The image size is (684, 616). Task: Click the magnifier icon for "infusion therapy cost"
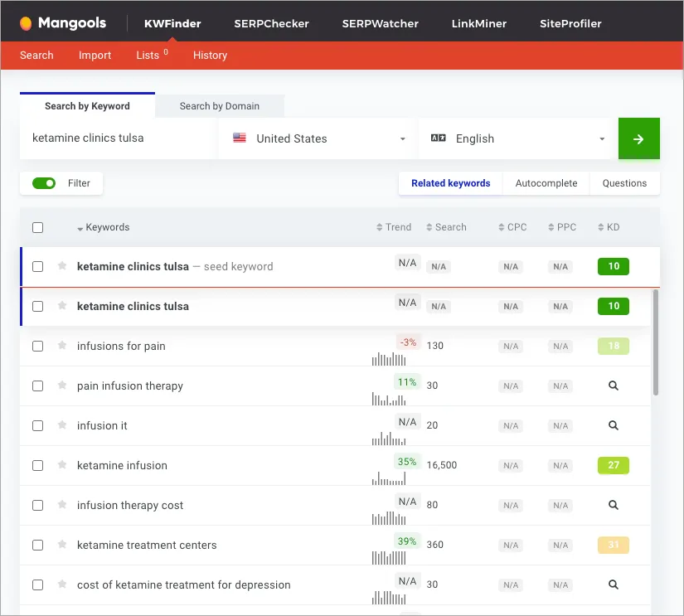point(613,505)
